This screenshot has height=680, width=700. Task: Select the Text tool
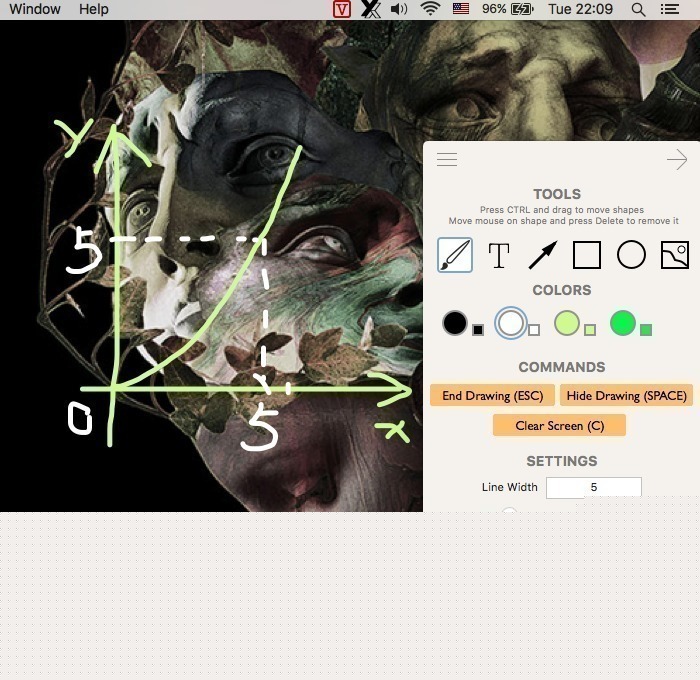pyautogui.click(x=499, y=255)
